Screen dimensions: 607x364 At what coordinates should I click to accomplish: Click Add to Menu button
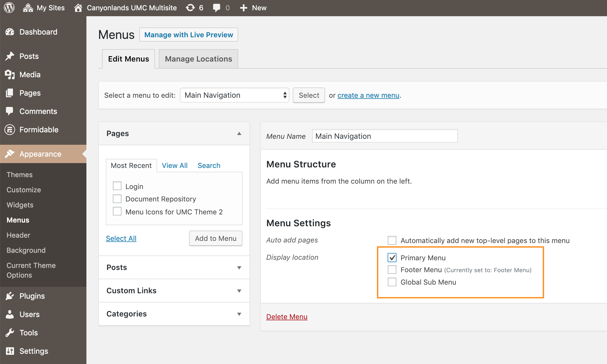[215, 238]
